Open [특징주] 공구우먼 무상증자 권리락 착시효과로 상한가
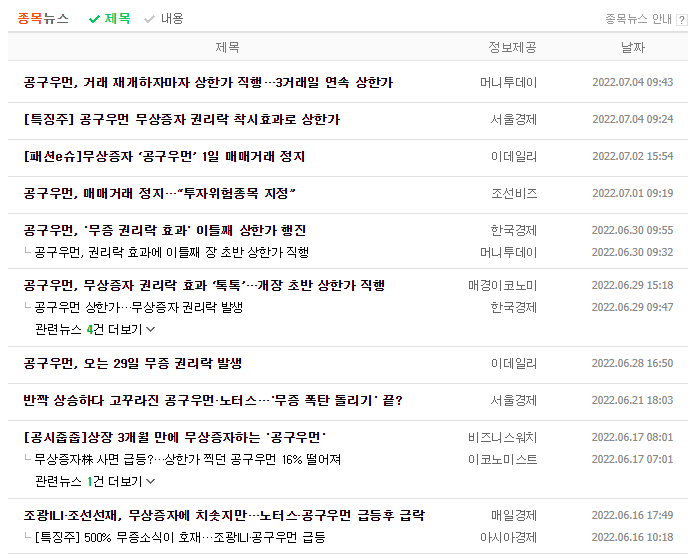This screenshot has width=694, height=558. coord(181,119)
